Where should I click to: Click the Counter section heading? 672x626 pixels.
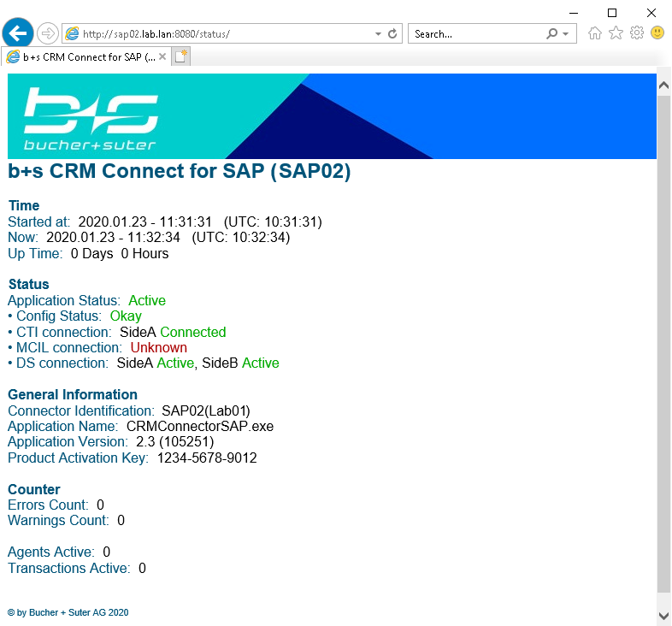tap(34, 490)
